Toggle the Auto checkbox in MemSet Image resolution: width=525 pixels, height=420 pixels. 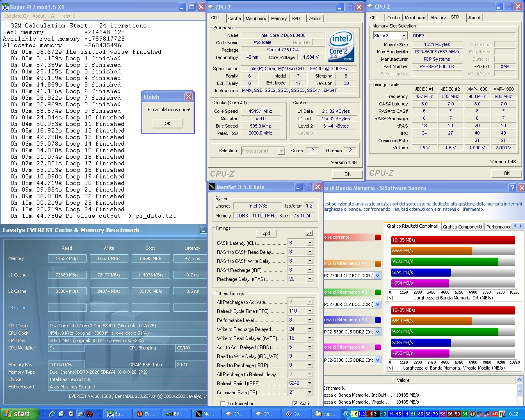[295, 404]
